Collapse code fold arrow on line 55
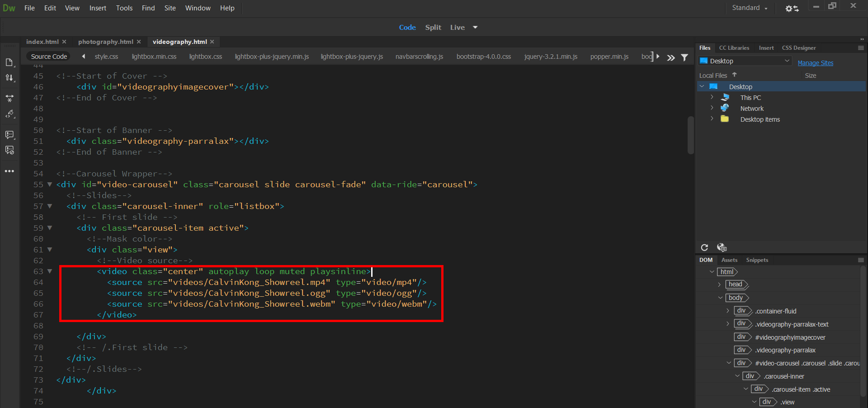This screenshot has height=408, width=868. 50,185
